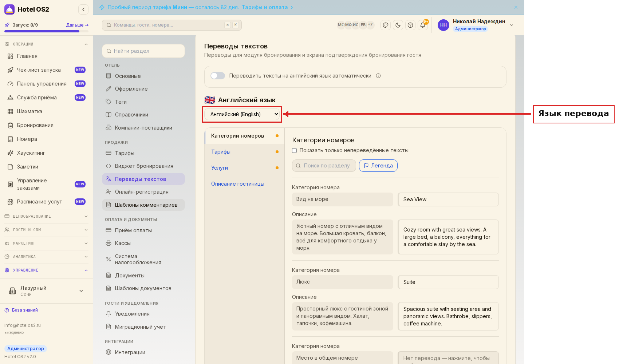Expand Маркетинг sidebar group
Image resolution: width=623 pixels, height=364 pixels.
(47, 243)
